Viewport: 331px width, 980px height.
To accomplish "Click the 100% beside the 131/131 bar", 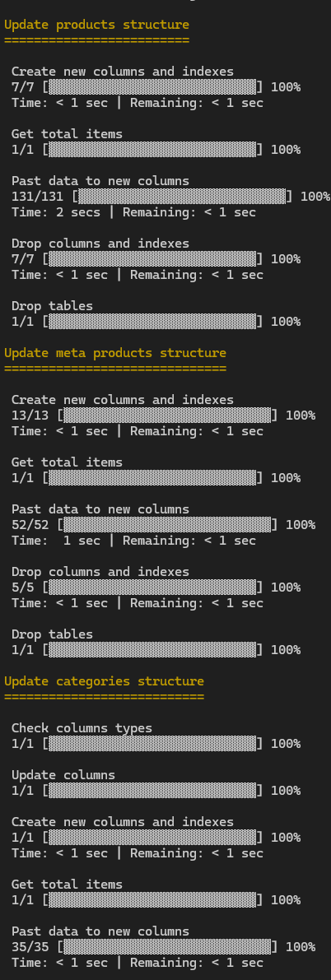I will pos(315,197).
